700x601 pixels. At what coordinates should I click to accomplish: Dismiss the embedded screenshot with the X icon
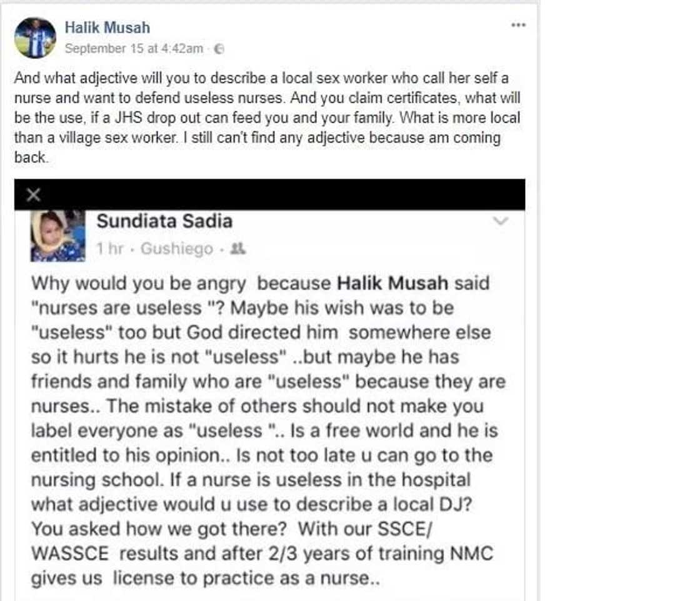[33, 194]
